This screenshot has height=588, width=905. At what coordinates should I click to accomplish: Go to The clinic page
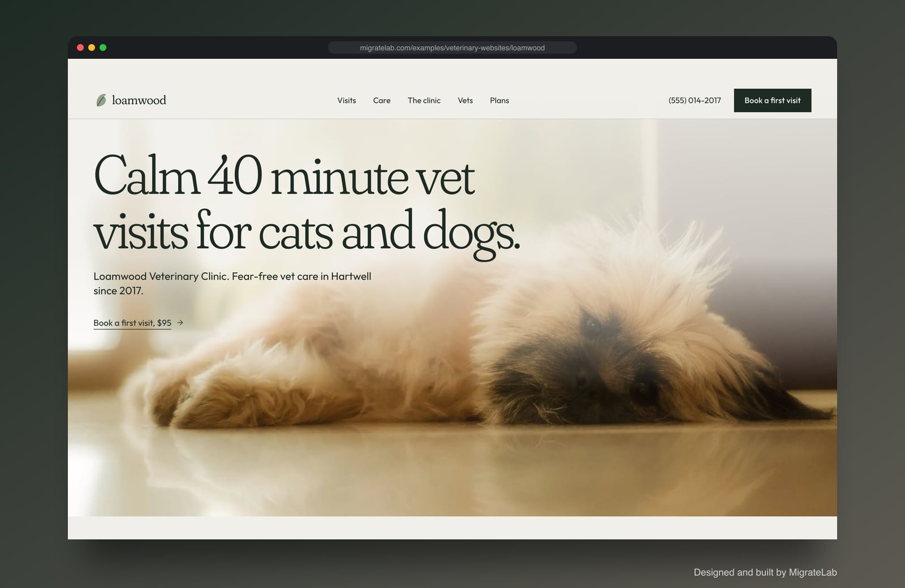(424, 101)
